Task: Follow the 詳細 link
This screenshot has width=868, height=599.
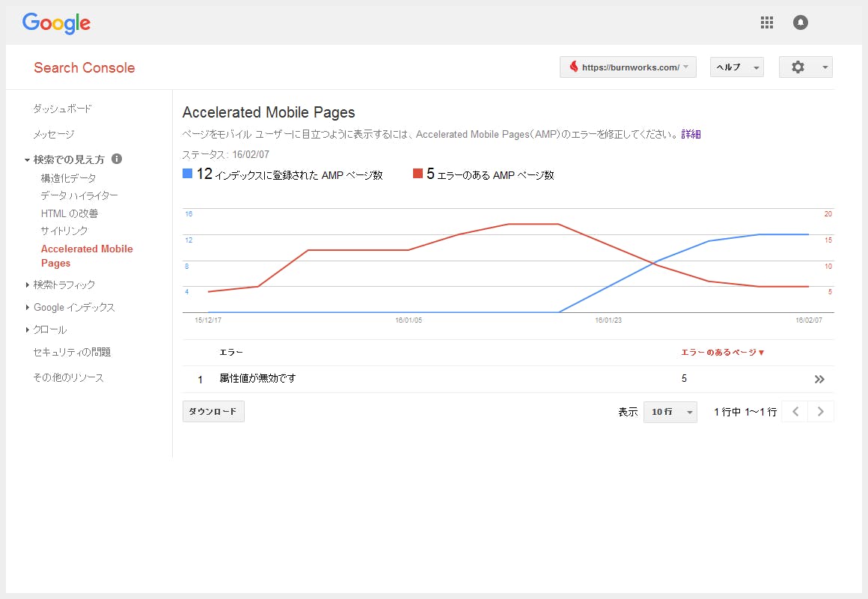Action: click(x=691, y=135)
